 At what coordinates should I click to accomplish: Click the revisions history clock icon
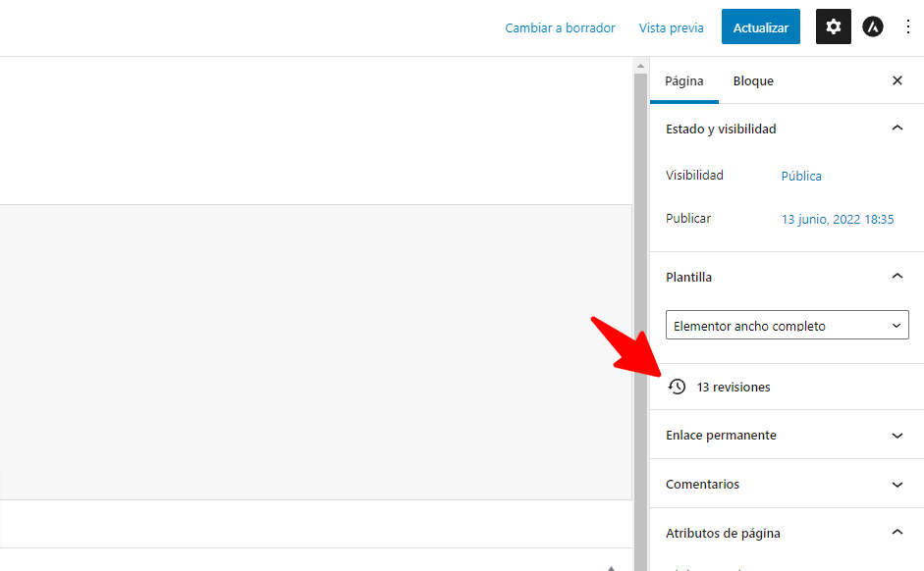pos(678,387)
